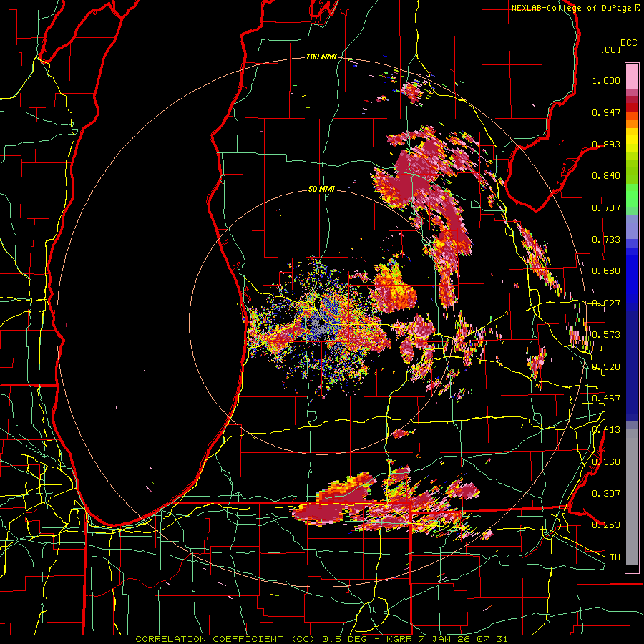Click the TH threshold label on the scale
The height and width of the screenshot is (644, 644).
point(615,557)
